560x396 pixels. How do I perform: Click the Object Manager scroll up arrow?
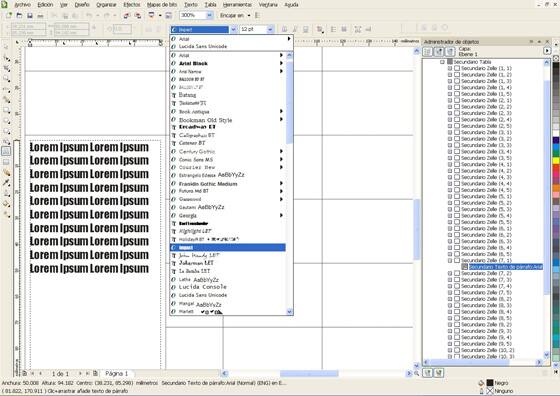546,62
